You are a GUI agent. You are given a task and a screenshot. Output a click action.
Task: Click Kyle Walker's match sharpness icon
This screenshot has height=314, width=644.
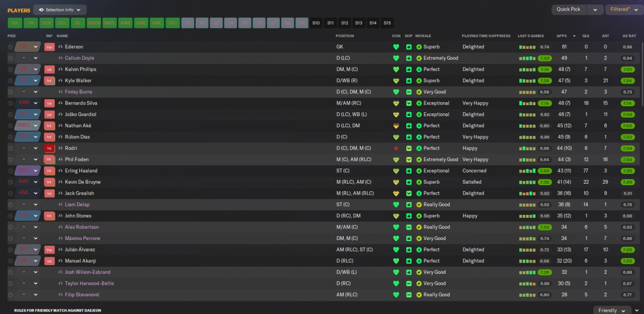pyautogui.click(x=409, y=81)
